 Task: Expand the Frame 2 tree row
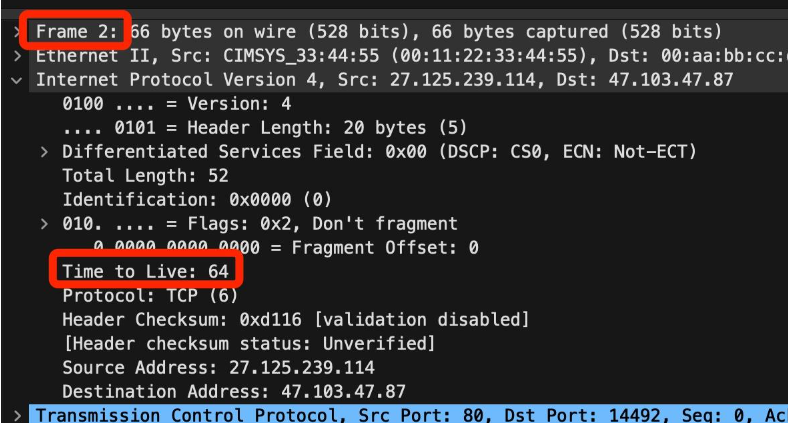(17, 32)
